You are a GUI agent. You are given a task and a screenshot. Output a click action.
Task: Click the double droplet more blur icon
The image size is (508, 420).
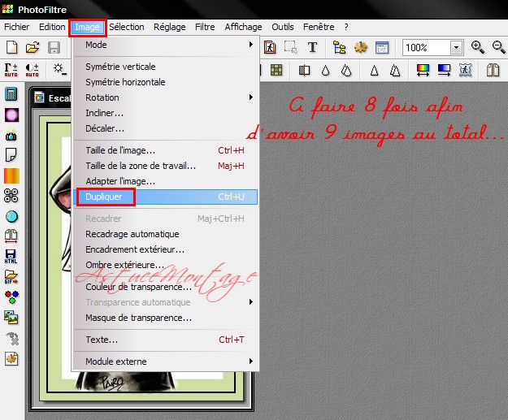(346, 70)
